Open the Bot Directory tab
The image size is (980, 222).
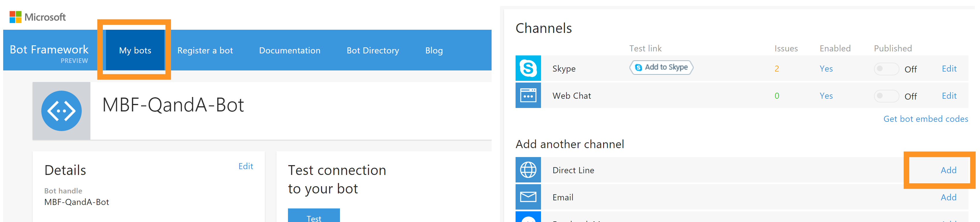point(373,50)
